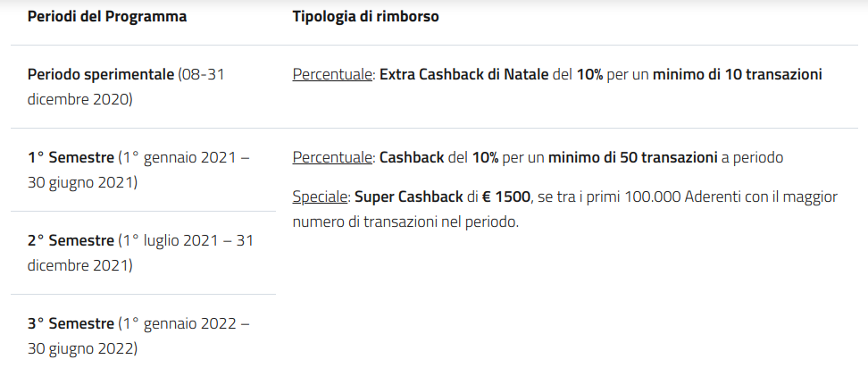The width and height of the screenshot is (868, 376).
Task: Select the '2° Semestre' label
Action: point(71,240)
